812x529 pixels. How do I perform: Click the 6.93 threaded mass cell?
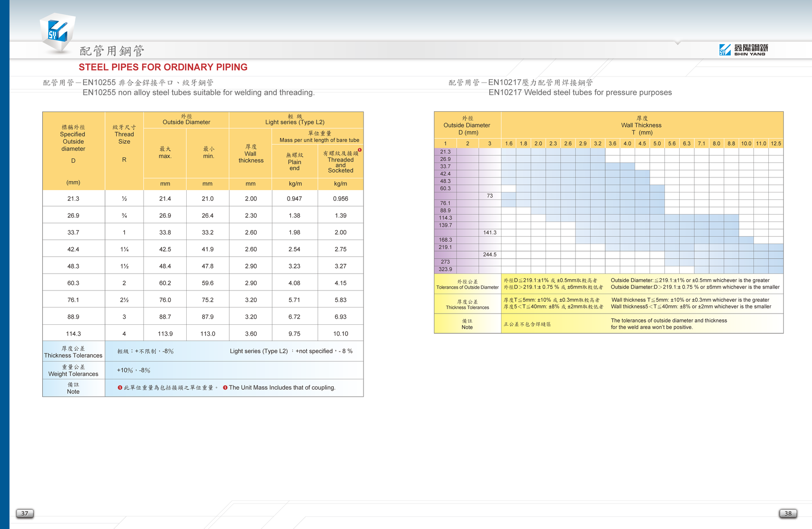341,317
